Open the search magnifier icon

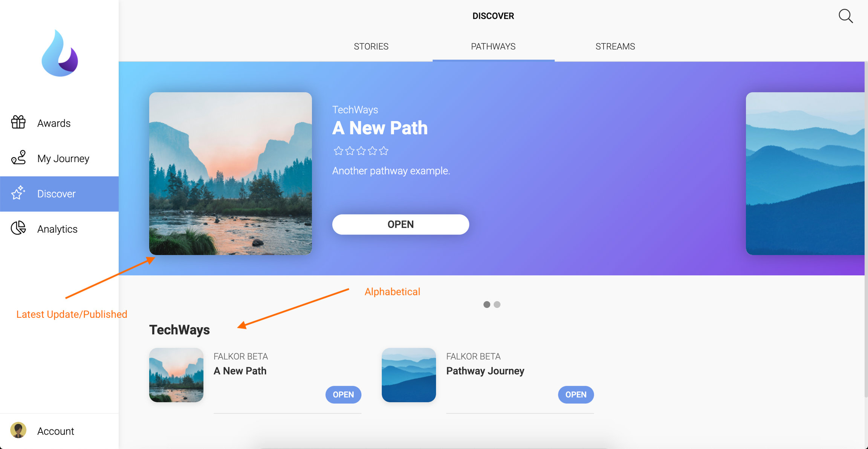(846, 16)
